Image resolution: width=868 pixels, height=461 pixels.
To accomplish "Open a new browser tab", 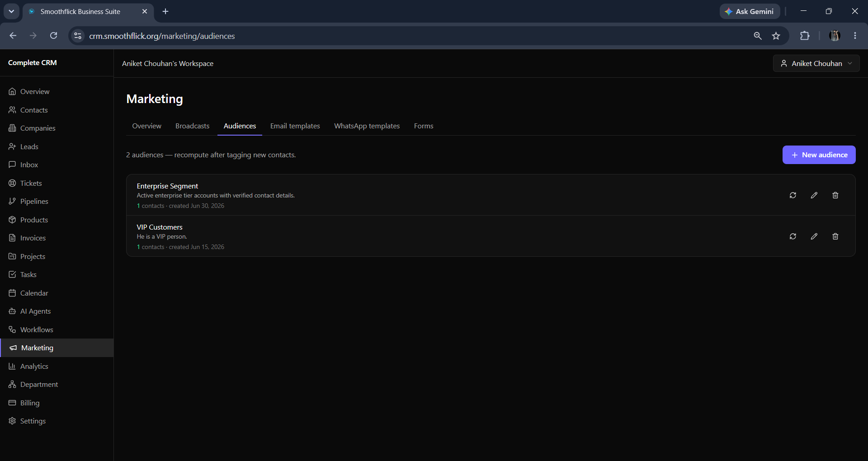I will point(165,11).
